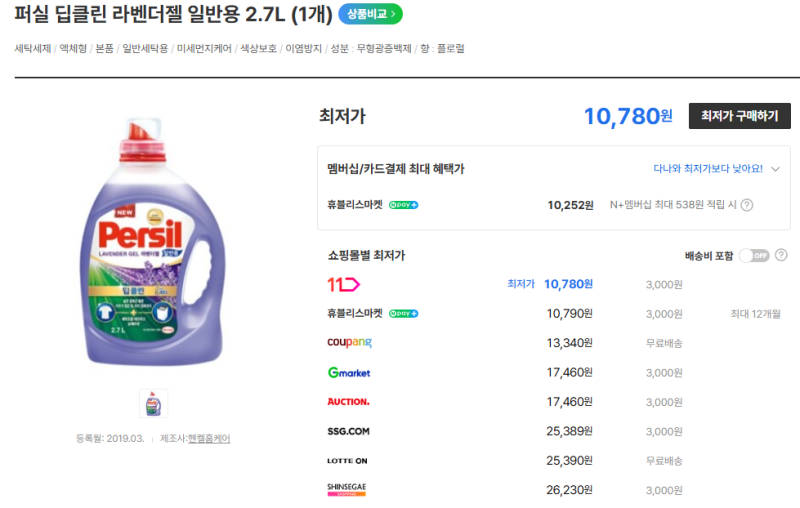Click the 10,780원 price in 11번가 row
This screenshot has width=800, height=508.
(x=568, y=284)
